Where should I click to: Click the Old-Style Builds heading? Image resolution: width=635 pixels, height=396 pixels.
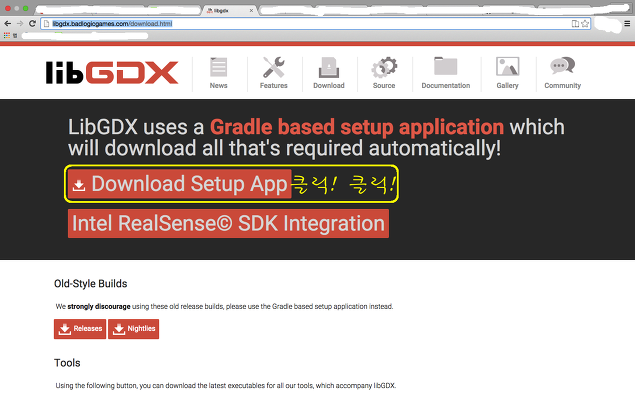click(91, 283)
